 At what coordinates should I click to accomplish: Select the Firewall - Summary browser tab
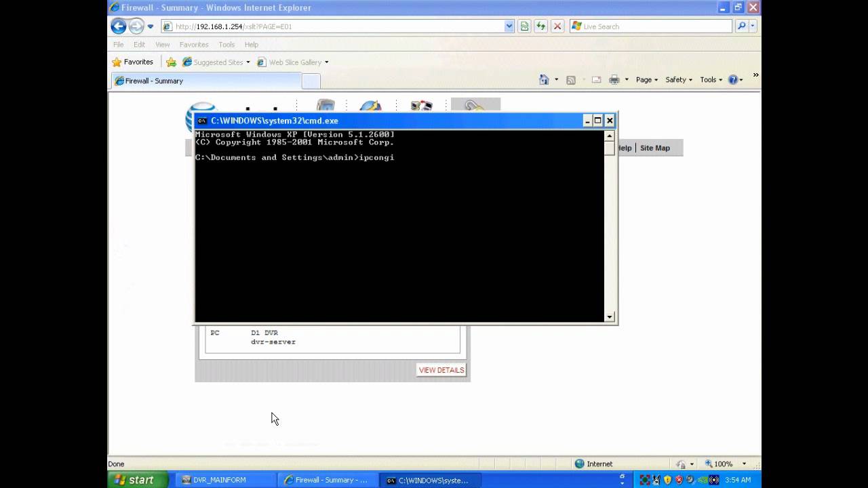[x=205, y=81]
